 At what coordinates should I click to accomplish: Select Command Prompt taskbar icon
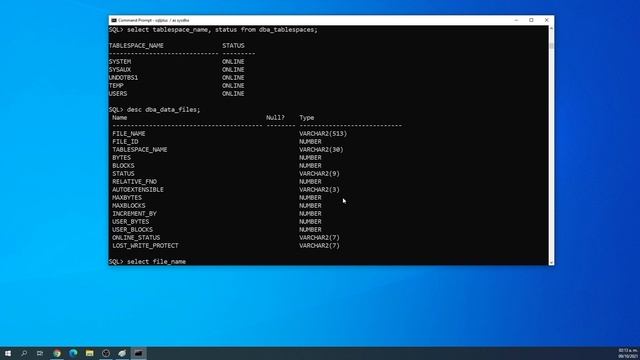(x=138, y=353)
